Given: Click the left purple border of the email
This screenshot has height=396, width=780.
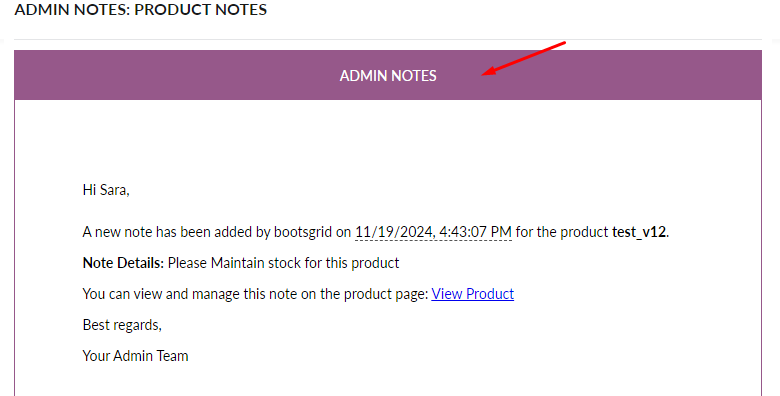Looking at the screenshot, I should click(x=14, y=249).
